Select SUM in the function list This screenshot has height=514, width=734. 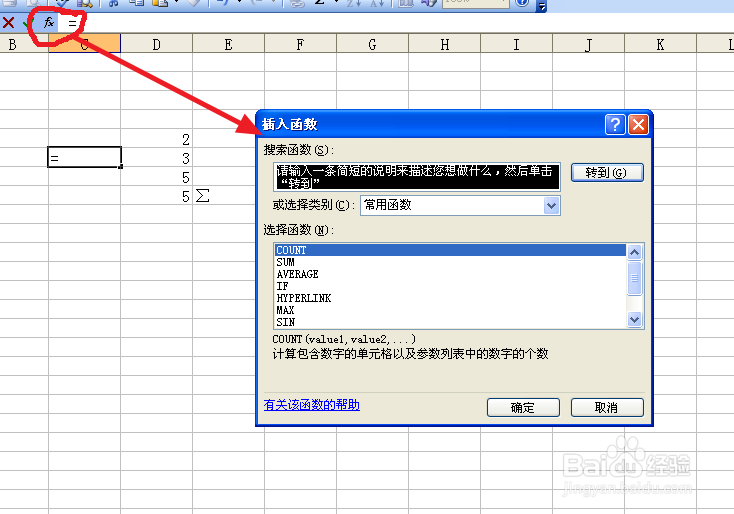(x=450, y=262)
